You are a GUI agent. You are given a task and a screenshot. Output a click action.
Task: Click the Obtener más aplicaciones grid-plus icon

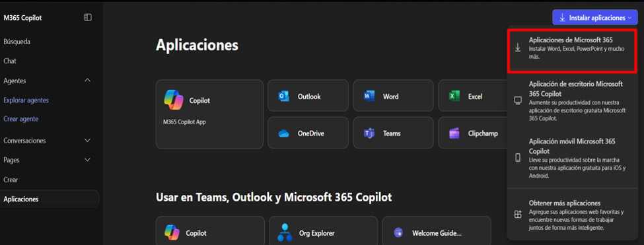pos(518,214)
